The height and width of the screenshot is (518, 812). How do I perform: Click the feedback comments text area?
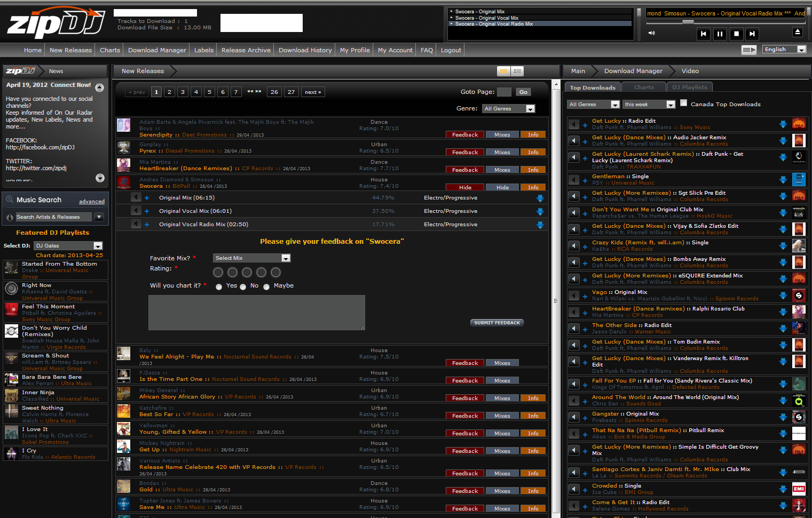257,313
